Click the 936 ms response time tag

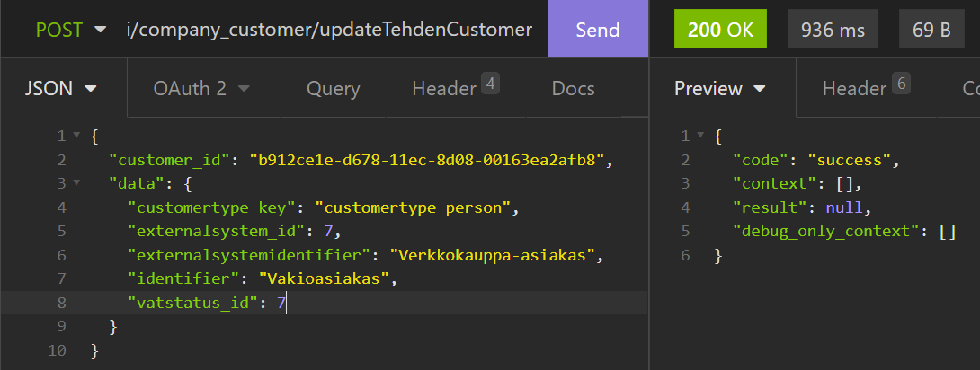tap(833, 30)
